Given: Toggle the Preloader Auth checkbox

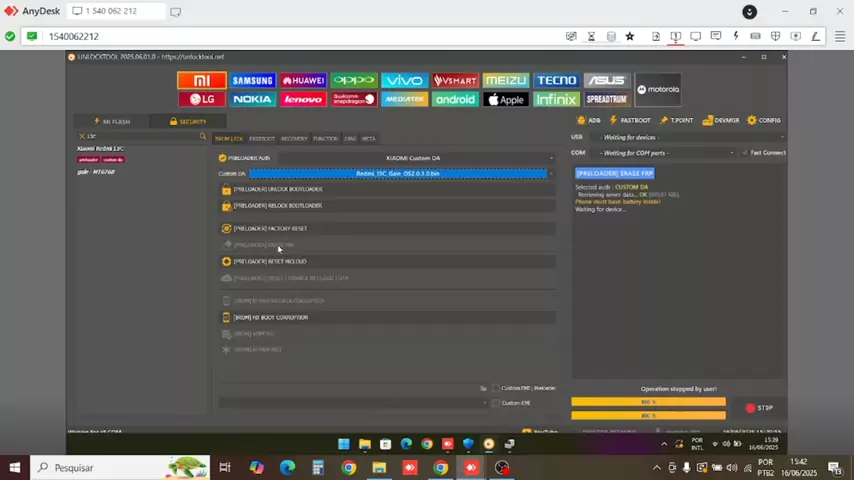Looking at the screenshot, I should tap(222, 158).
